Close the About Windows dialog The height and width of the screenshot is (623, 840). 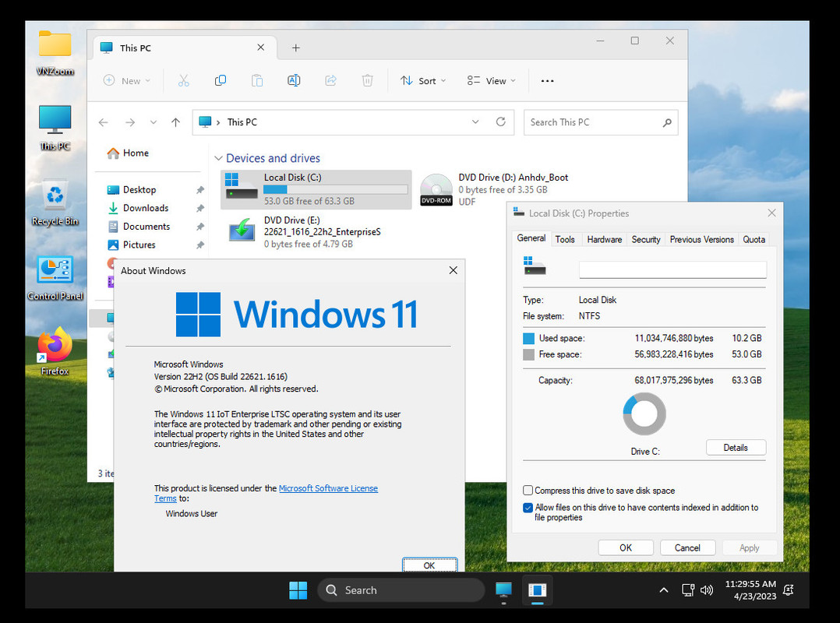coord(454,270)
